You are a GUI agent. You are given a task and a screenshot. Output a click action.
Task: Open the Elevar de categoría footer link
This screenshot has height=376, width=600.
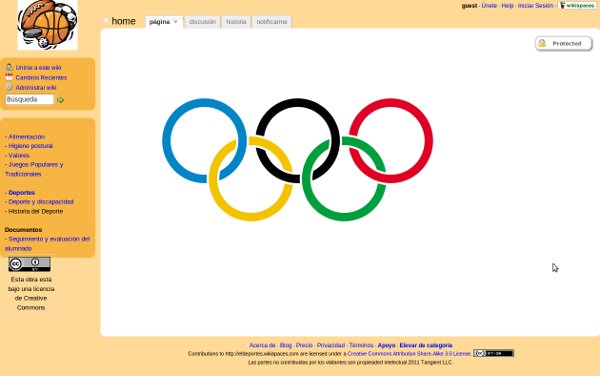click(x=426, y=345)
